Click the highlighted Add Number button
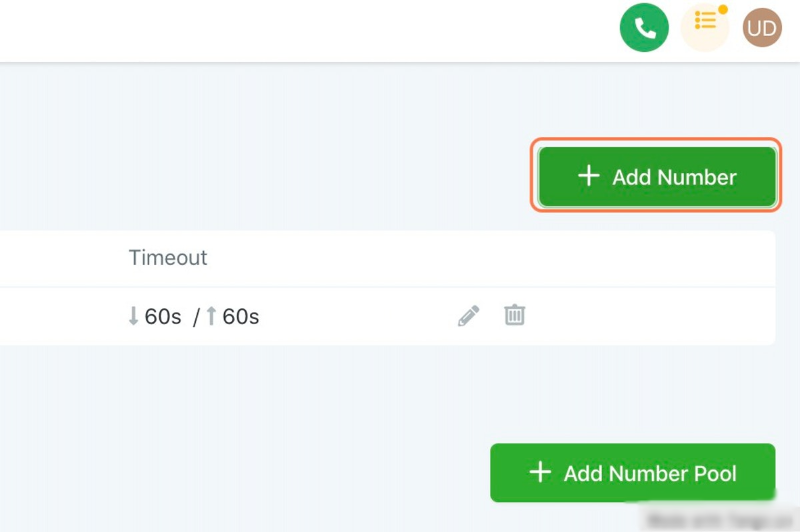This screenshot has width=800, height=532. (657, 177)
